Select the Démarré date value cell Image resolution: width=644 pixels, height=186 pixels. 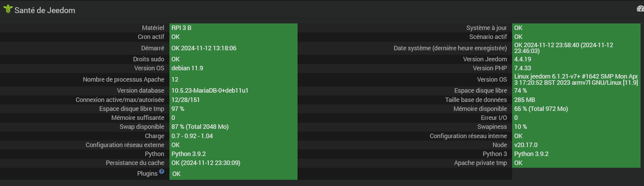(204, 48)
